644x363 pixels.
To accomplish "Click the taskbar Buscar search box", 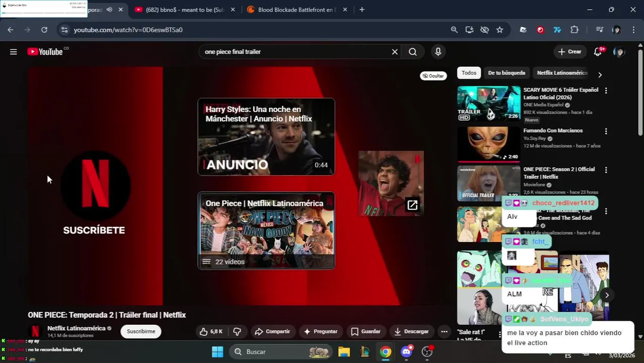I will pos(281,351).
